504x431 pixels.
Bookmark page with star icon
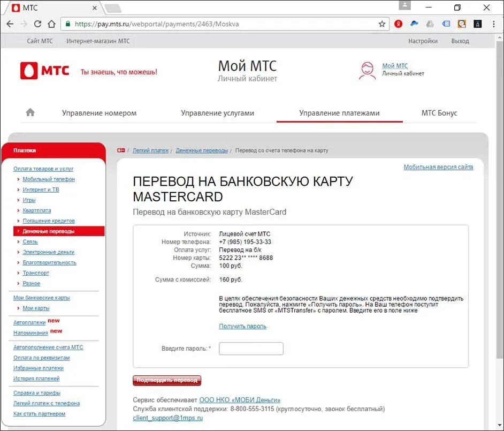(x=382, y=24)
